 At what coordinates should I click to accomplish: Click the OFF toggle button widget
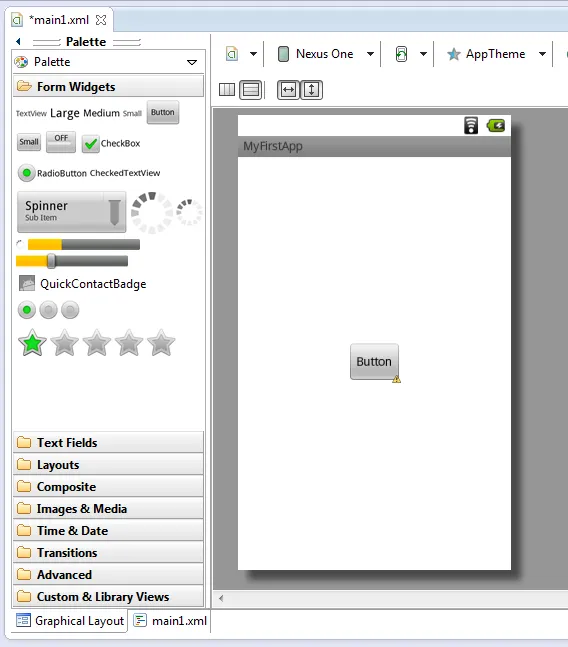pos(61,142)
